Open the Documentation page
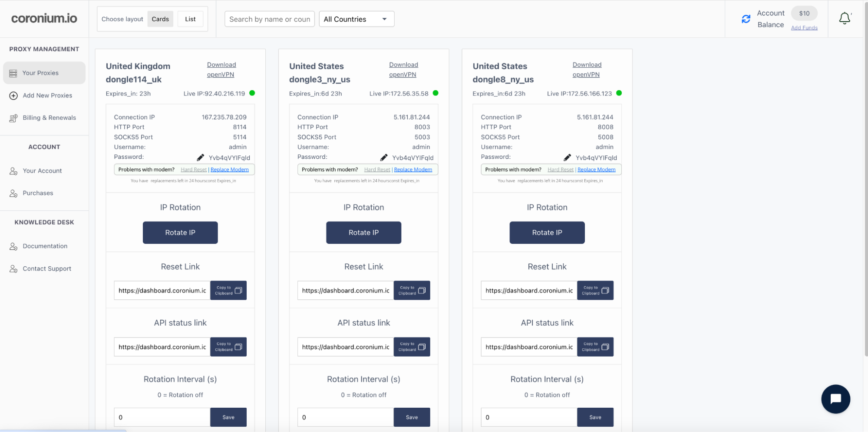This screenshot has width=868, height=432. pos(44,246)
